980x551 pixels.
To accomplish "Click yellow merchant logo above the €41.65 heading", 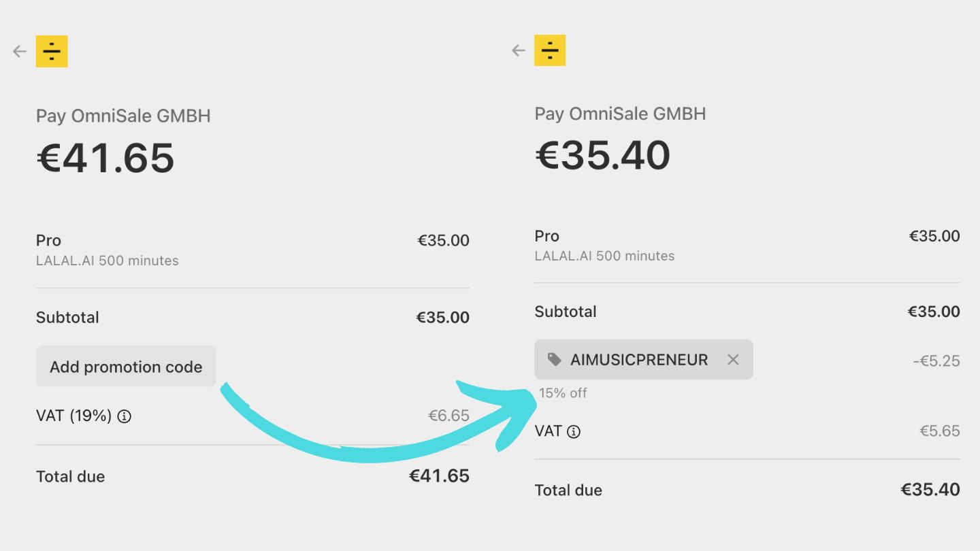I will click(52, 51).
